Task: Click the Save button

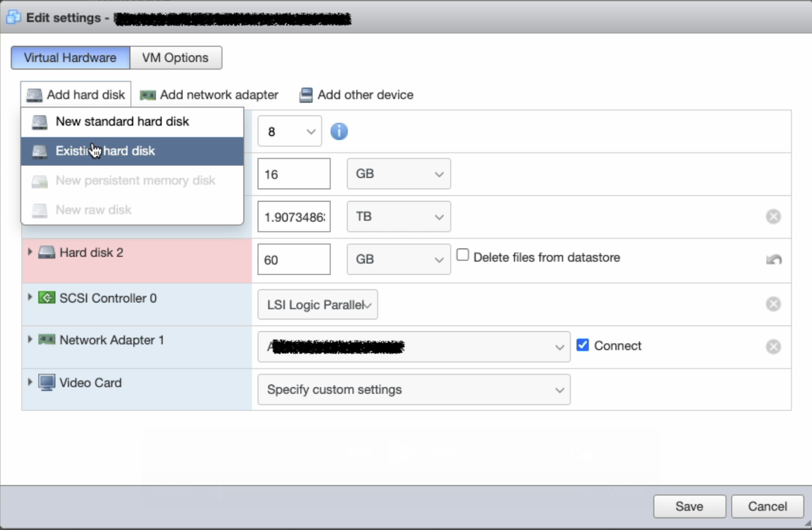Action: [x=689, y=506]
